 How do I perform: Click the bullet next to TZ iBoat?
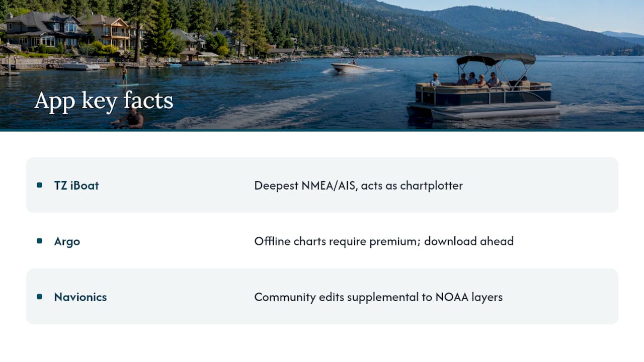point(39,185)
